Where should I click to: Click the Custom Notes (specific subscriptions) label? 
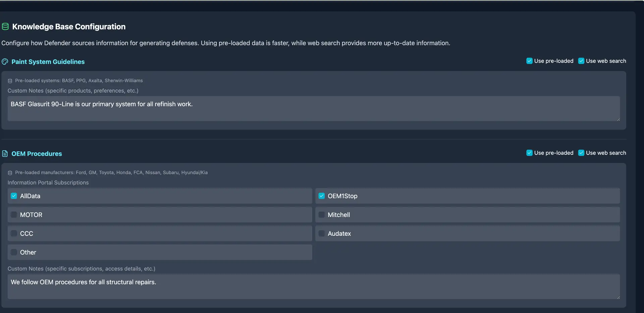tap(82, 269)
